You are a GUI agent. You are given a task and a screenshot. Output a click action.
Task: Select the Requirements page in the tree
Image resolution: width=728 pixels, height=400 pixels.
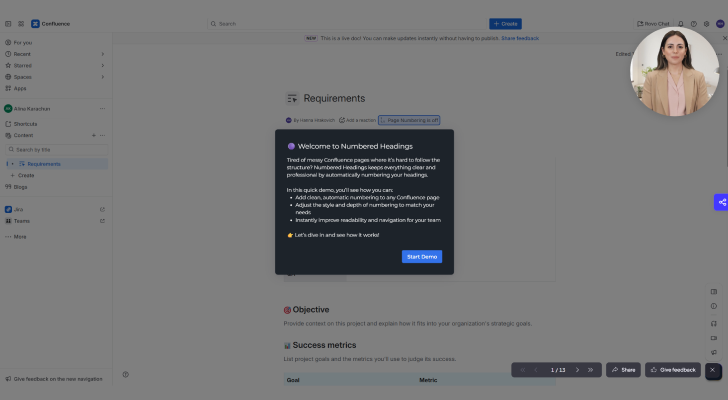[44, 164]
